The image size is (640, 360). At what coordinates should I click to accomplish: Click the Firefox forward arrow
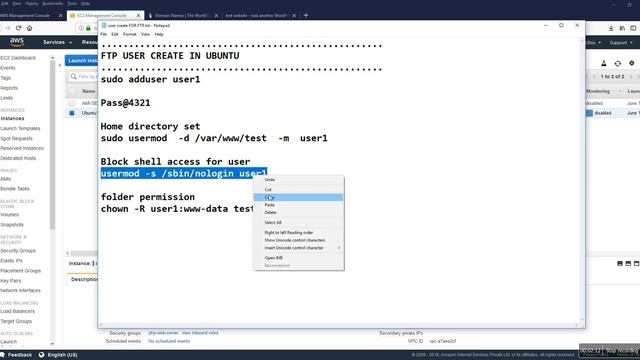(x=7, y=28)
